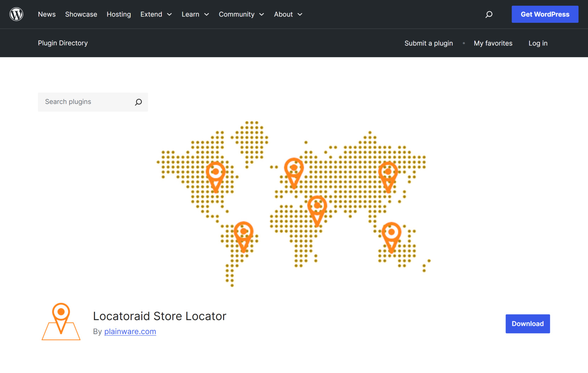Viewport: 588px width, 373px height.
Task: Select News in the navigation bar
Action: pos(47,14)
